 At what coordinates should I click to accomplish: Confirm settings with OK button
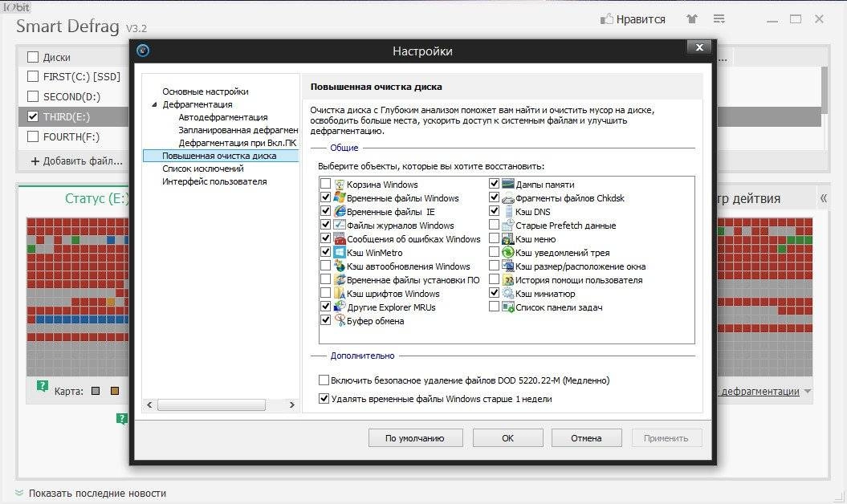tap(507, 438)
